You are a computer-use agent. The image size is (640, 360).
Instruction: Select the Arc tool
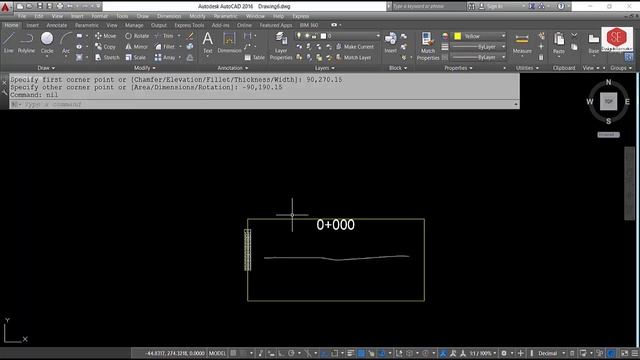(x=66, y=43)
